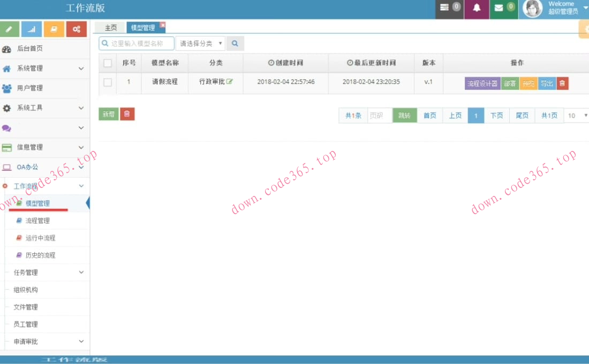The height and width of the screenshot is (364, 589).
Task: Click the edit icon beside 行政审批
Action: point(230,82)
